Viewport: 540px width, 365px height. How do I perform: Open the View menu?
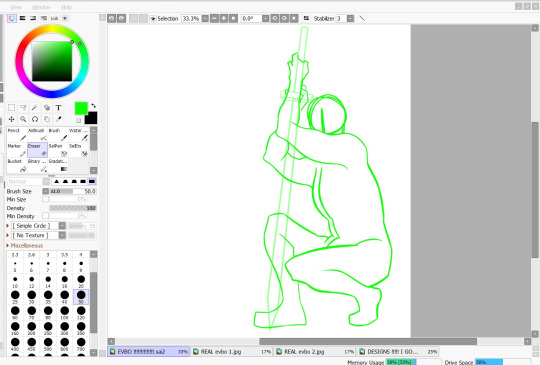coord(16,7)
